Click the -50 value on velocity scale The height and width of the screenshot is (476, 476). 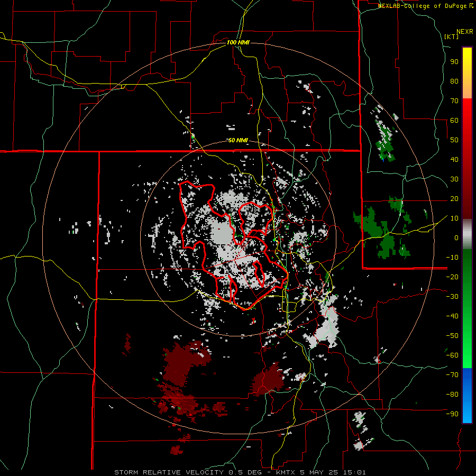point(452,336)
